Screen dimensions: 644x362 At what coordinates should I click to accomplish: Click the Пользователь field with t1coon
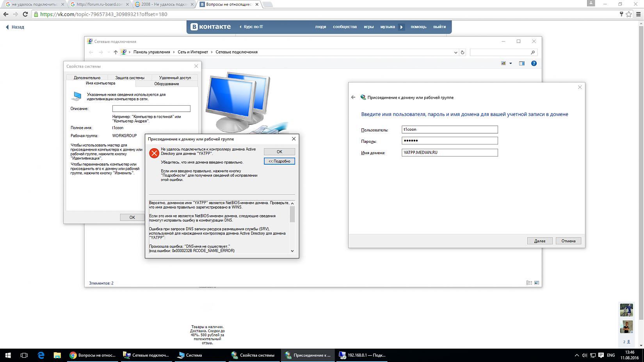[x=450, y=130]
